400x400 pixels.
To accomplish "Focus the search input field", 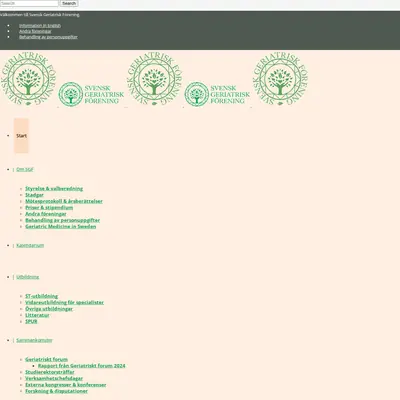I will click(x=29, y=3).
